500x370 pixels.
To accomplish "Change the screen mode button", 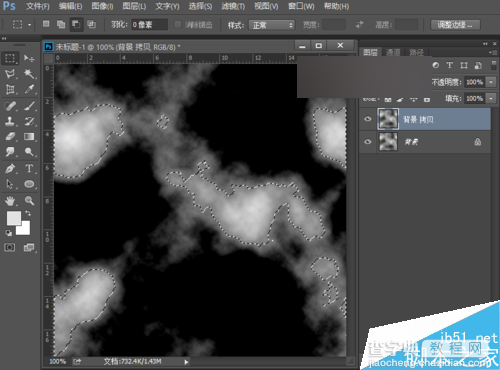I will (29, 247).
